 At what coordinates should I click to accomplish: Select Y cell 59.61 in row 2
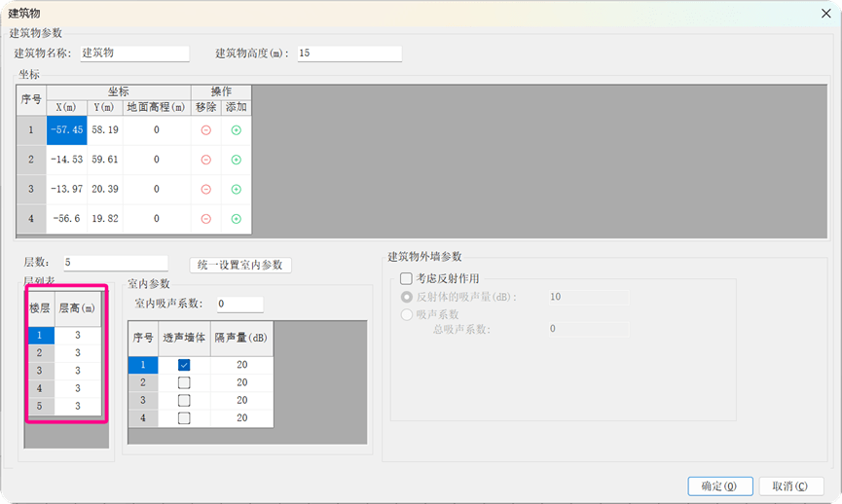105,160
